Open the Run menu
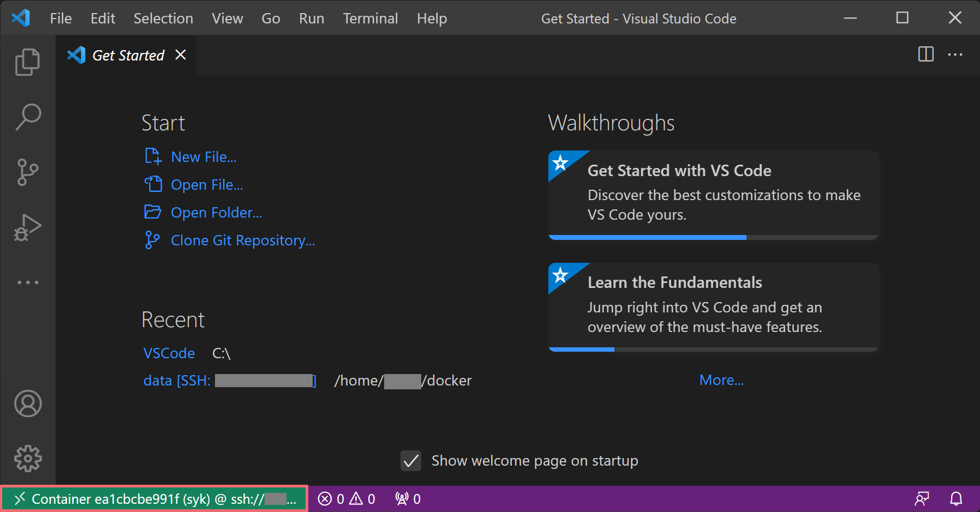980x512 pixels. point(312,19)
